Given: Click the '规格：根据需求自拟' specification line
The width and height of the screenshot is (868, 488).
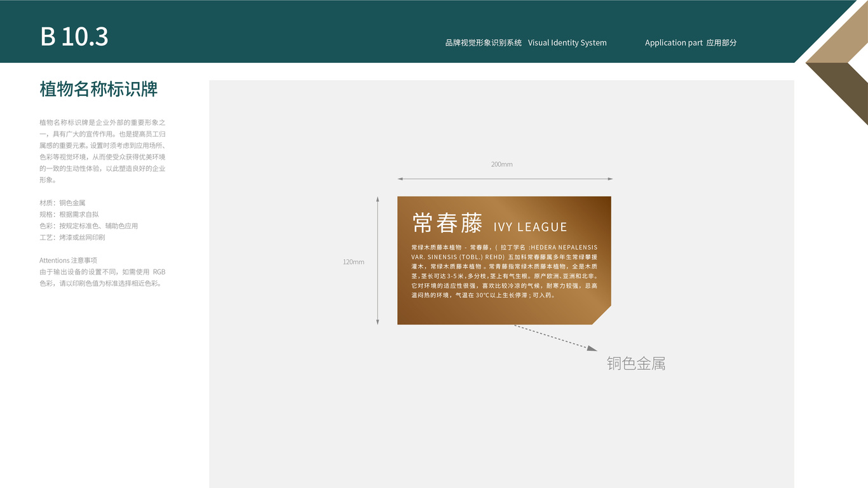Looking at the screenshot, I should coord(69,214).
